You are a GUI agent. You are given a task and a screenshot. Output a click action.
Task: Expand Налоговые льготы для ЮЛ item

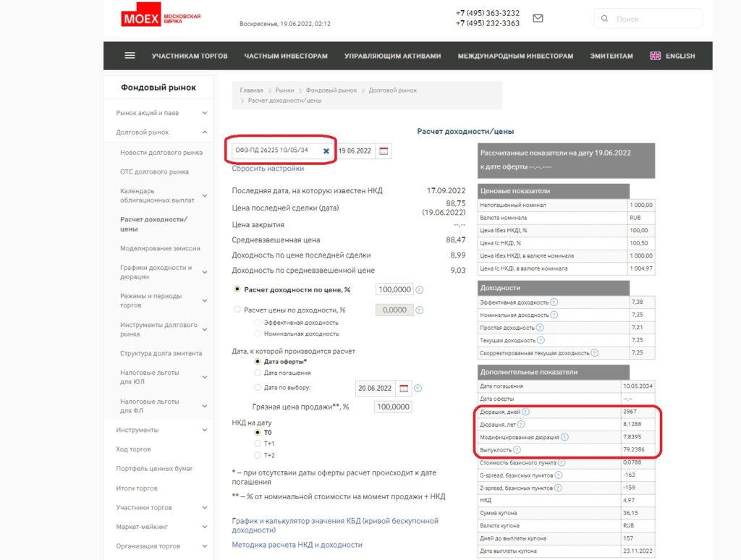pyautogui.click(x=205, y=377)
